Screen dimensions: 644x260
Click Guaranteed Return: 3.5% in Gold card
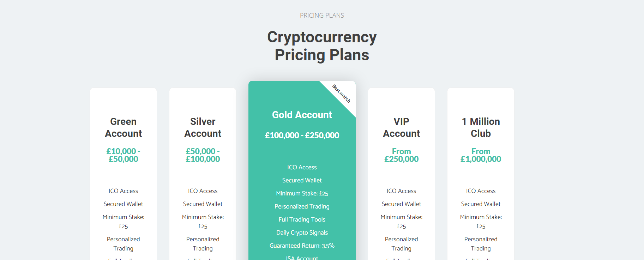click(x=302, y=246)
